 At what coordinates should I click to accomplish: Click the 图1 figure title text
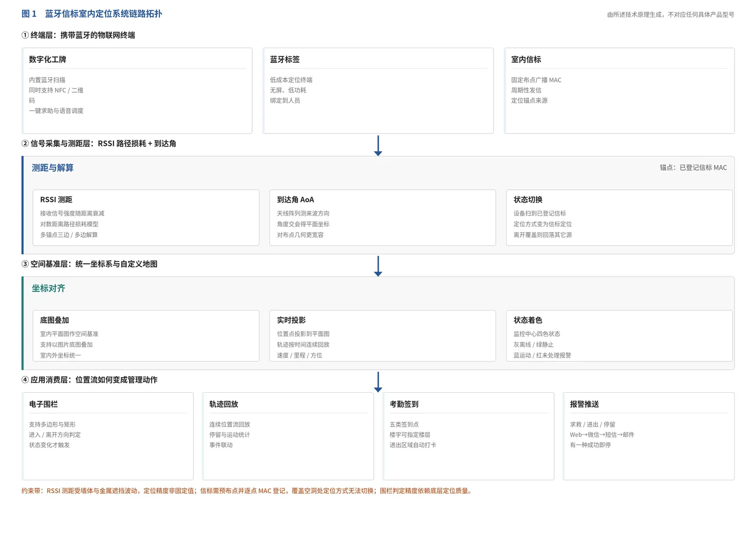(x=92, y=14)
